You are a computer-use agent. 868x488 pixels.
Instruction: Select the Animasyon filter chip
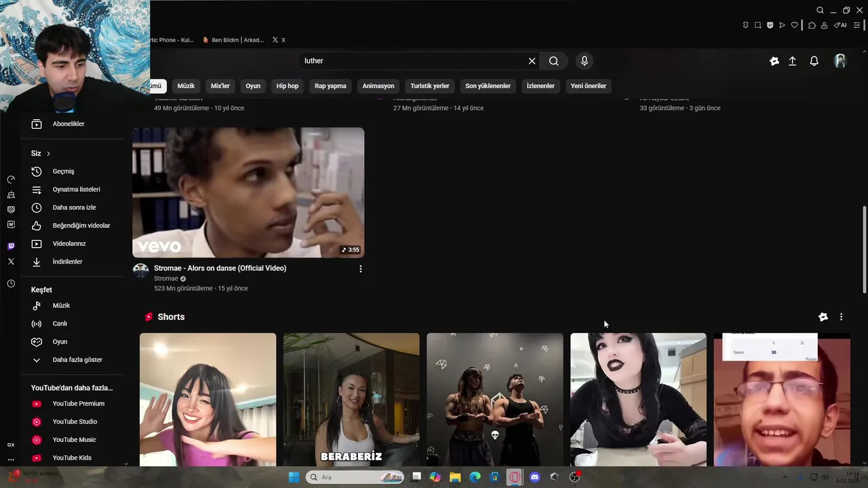point(378,86)
